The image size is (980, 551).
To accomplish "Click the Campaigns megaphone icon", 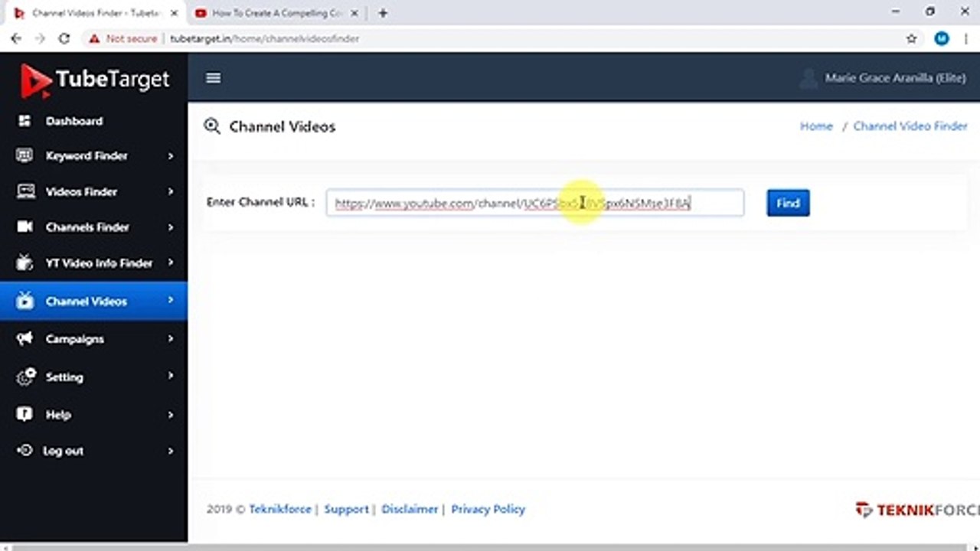I will tap(25, 338).
